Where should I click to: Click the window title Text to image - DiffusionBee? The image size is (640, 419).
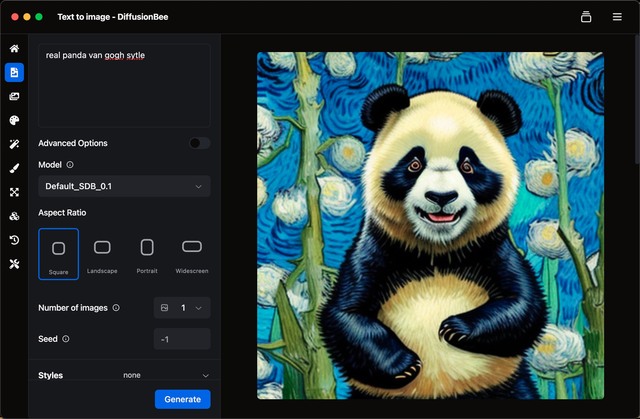(x=113, y=17)
